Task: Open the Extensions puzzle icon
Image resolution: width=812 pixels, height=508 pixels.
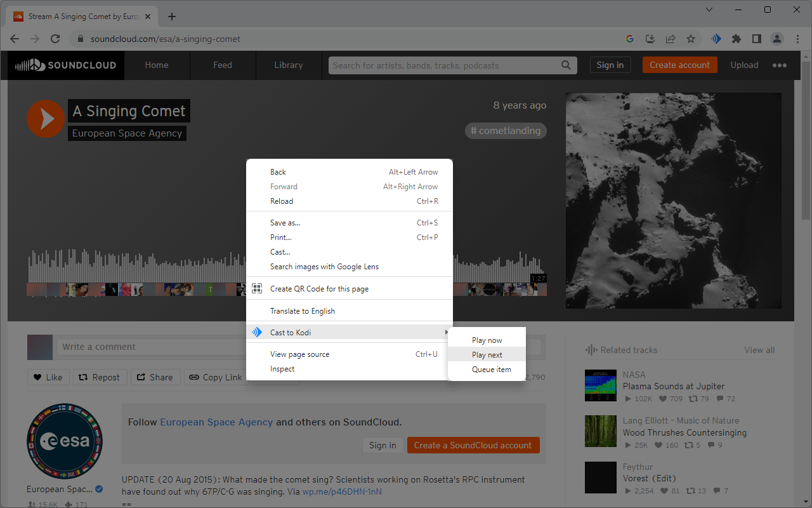Action: click(737, 39)
